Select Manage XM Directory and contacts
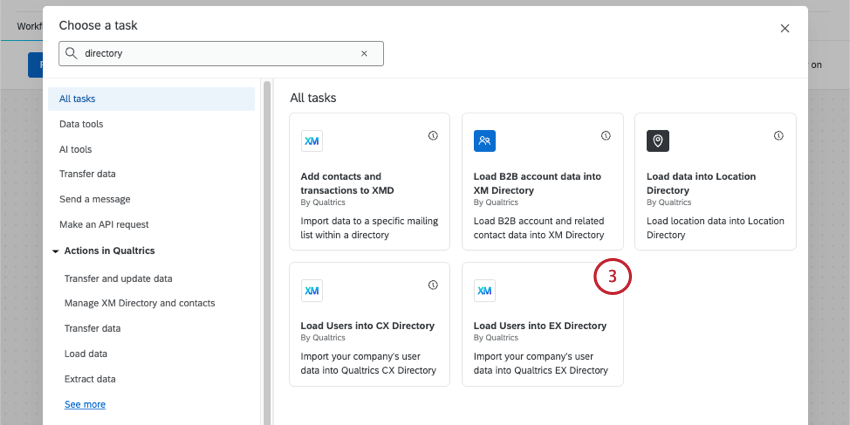Image resolution: width=850 pixels, height=425 pixels. pos(139,303)
